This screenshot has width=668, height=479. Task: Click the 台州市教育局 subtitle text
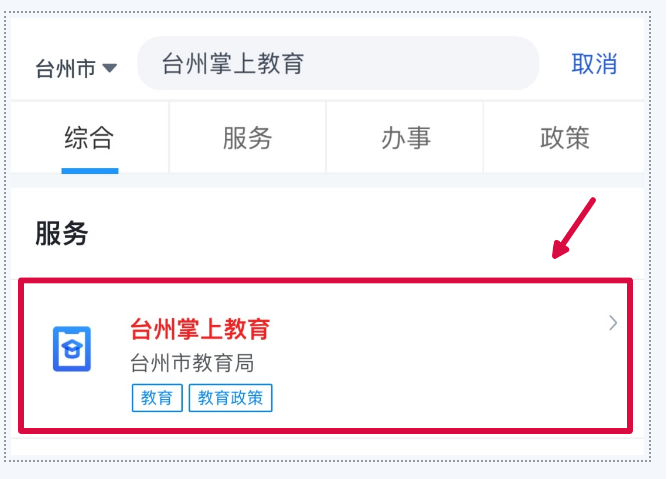point(192,362)
